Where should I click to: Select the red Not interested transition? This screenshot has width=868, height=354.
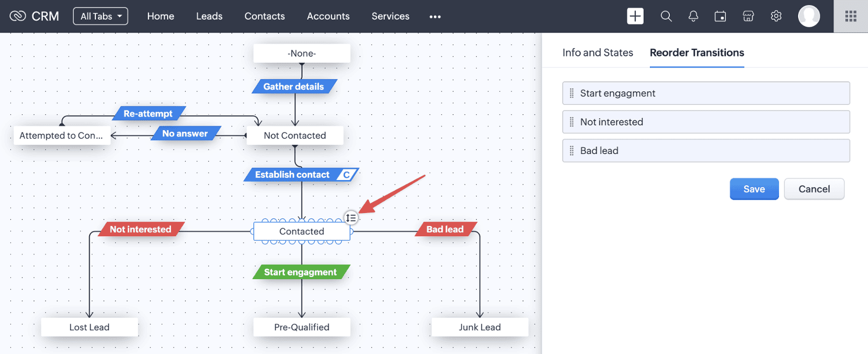click(x=141, y=229)
